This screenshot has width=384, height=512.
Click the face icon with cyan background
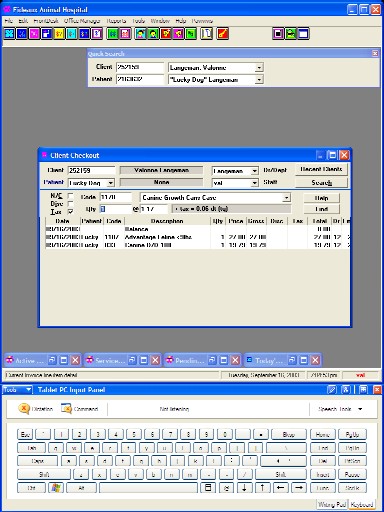141,34
